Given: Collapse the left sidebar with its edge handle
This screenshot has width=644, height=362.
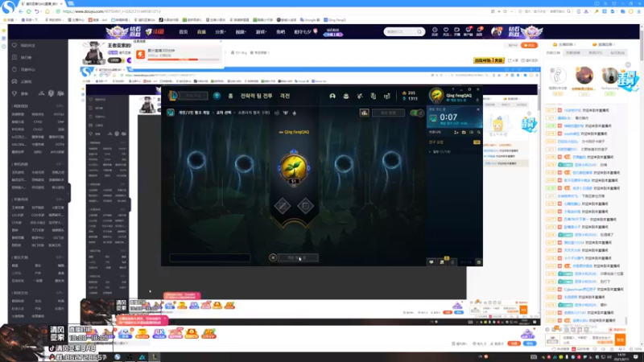Looking at the screenshot, I should pos(69,193).
